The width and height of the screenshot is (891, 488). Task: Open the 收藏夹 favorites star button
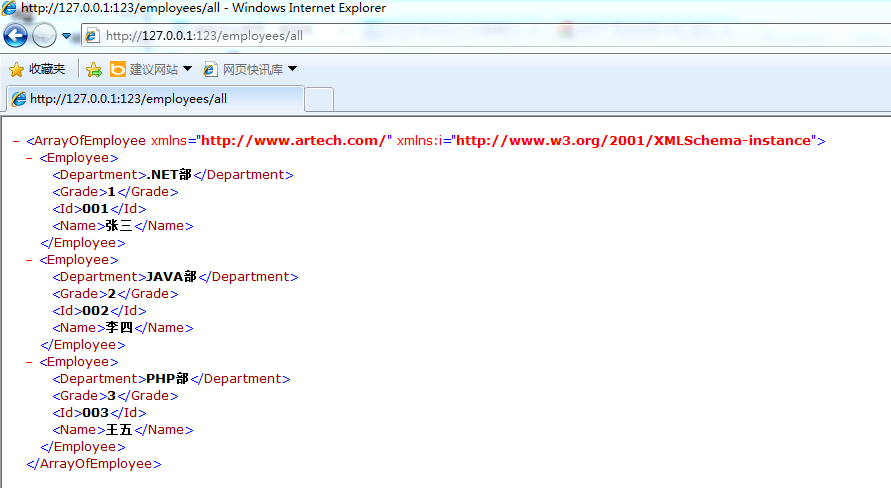click(x=16, y=69)
